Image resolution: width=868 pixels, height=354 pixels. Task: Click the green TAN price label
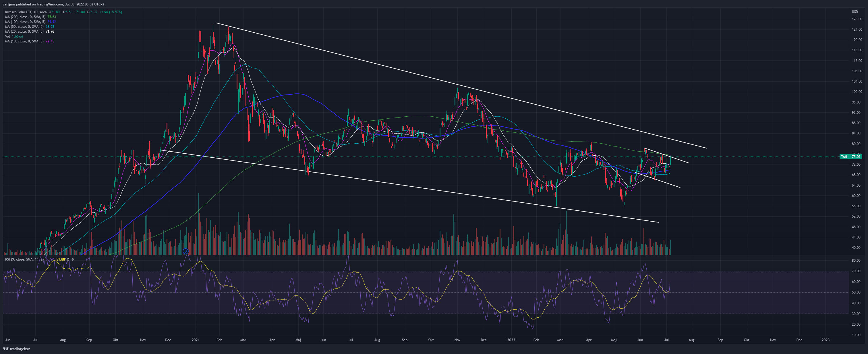pyautogui.click(x=850, y=157)
